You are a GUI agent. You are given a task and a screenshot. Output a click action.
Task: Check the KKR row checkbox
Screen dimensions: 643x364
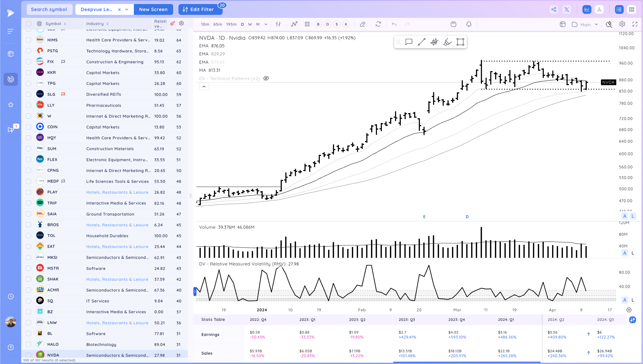[x=28, y=72]
